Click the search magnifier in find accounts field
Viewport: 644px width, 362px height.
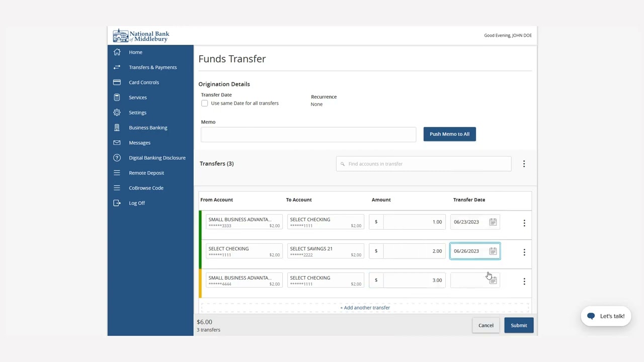pos(343,164)
